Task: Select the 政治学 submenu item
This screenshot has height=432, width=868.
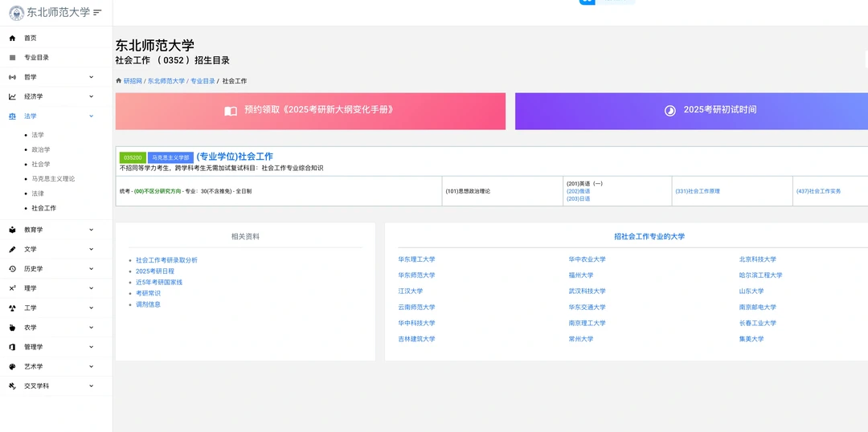Action: point(41,150)
